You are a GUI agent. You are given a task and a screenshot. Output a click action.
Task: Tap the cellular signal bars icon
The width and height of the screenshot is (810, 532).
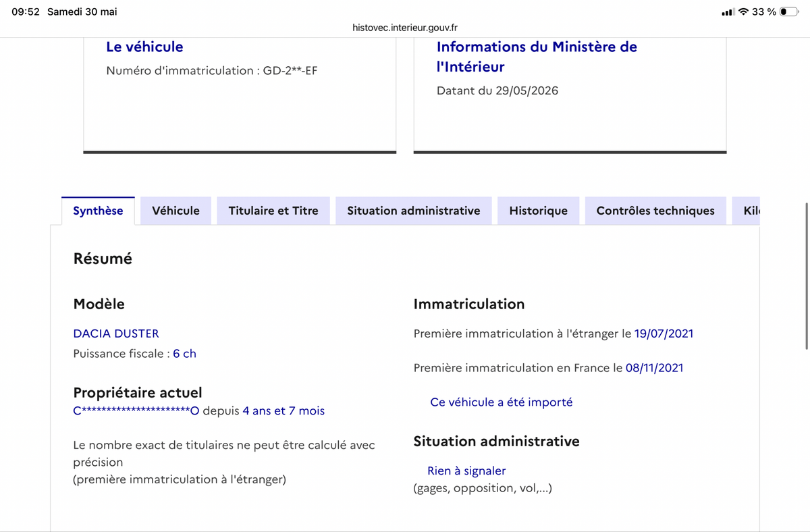728,12
